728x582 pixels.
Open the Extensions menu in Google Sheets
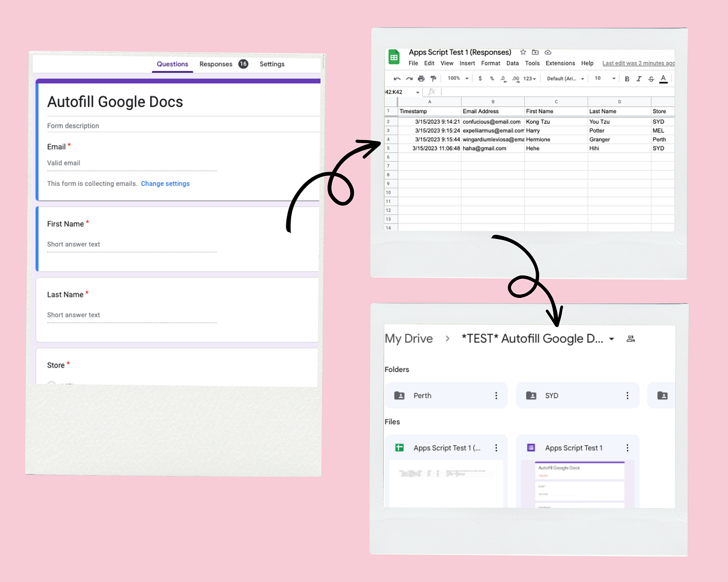560,63
